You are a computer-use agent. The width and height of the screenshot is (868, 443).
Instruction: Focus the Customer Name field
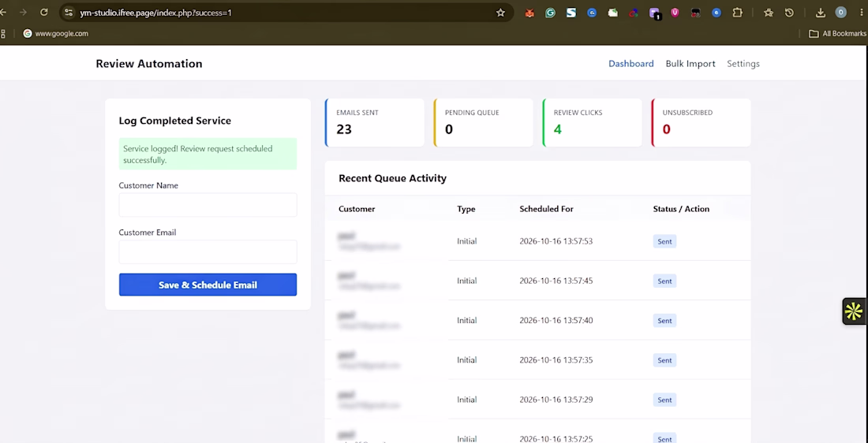[x=208, y=205]
